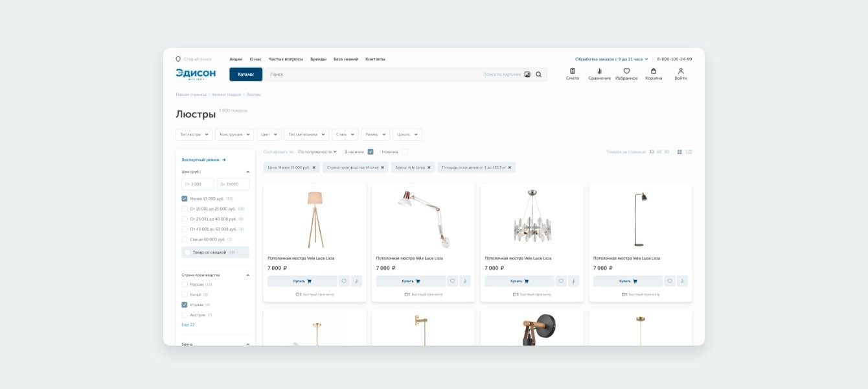
Task: Check 'Свыше 60 000 руб.' checkbox
Action: (185, 239)
